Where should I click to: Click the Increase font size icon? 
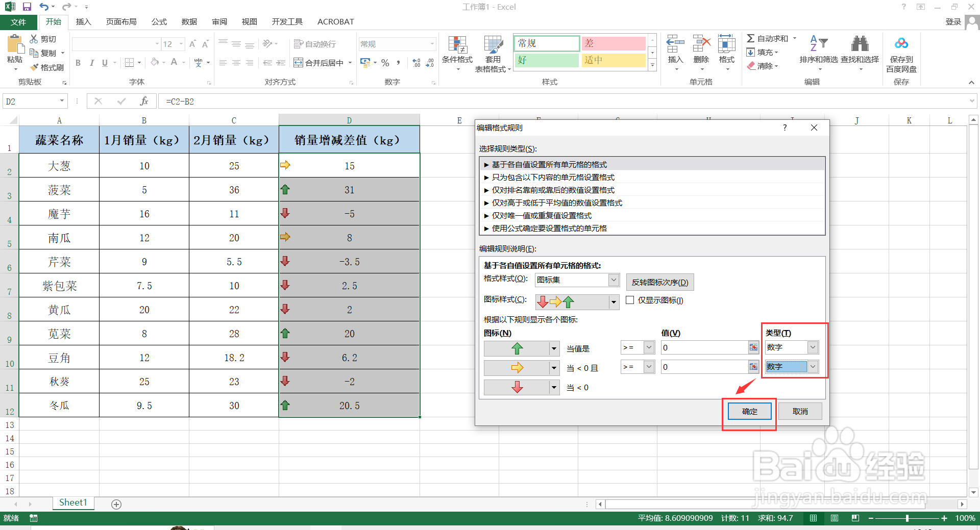[192, 44]
